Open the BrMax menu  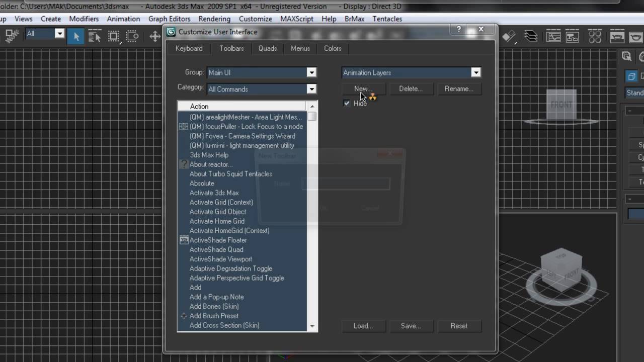[x=354, y=19]
